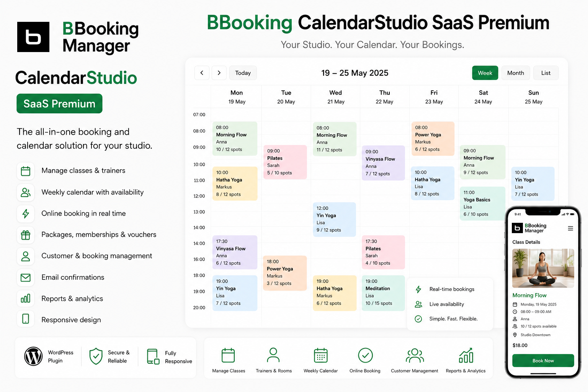Select the Wed 21 May column header
Image resolution: width=588 pixels, height=392 pixels.
[336, 97]
